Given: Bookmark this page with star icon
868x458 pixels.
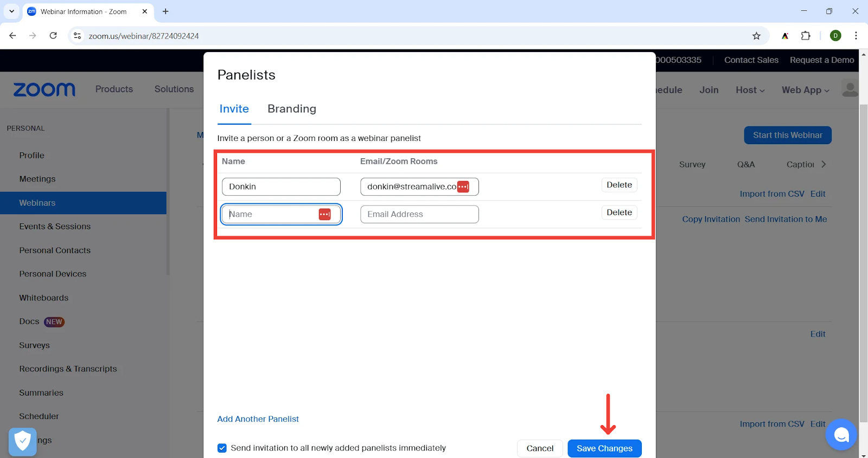Looking at the screenshot, I should point(756,36).
